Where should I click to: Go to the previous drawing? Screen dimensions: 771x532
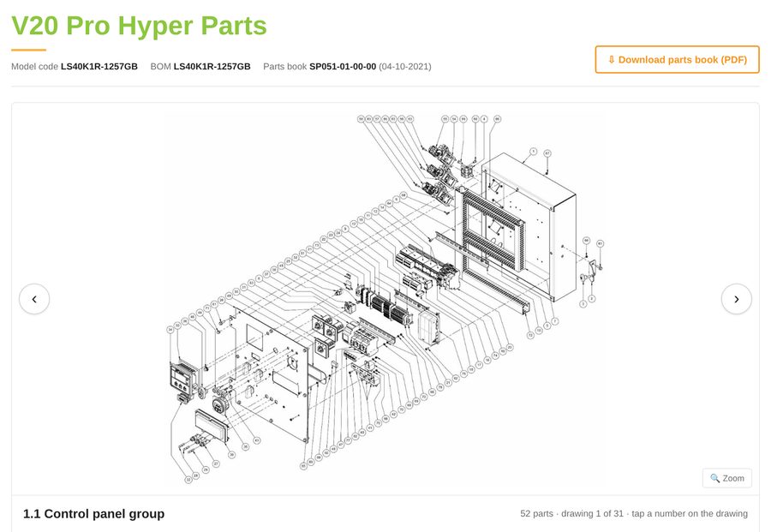click(x=34, y=298)
